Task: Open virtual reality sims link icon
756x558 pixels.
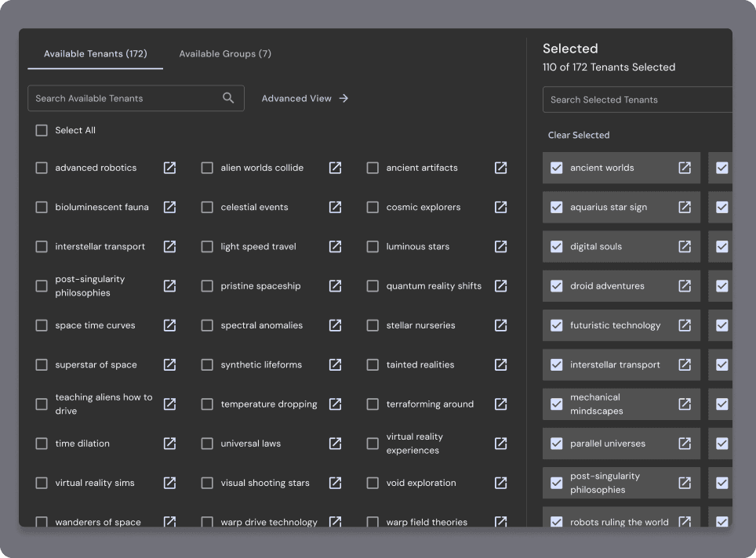Action: 169,483
